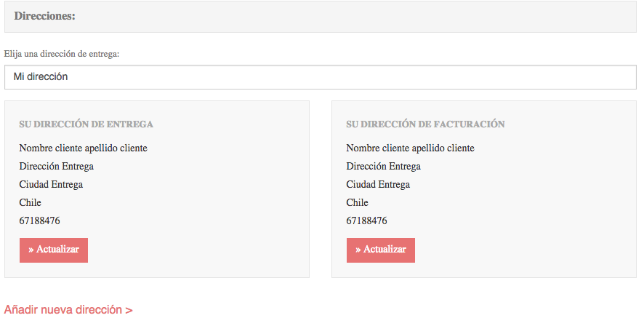Click 'SU DIRECCIÓN DE ENTREGA' heading
Screen dimensions: 644x326
pos(86,124)
